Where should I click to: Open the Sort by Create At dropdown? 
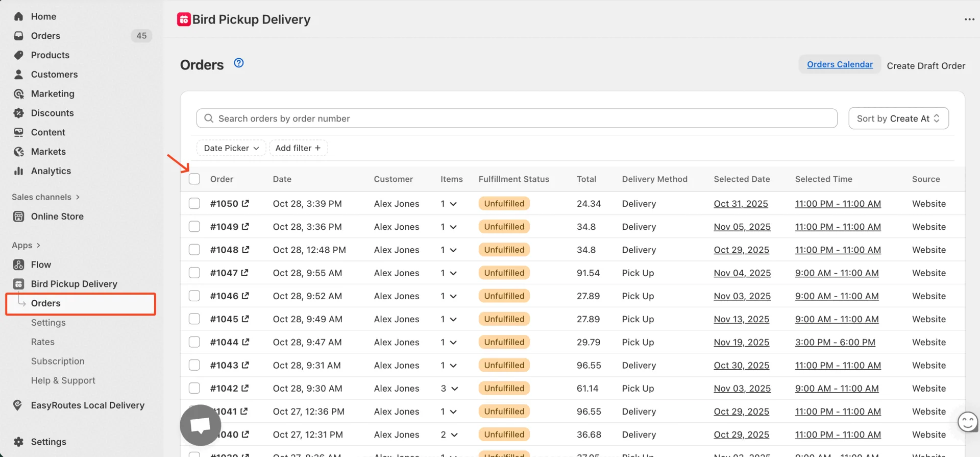click(x=898, y=118)
